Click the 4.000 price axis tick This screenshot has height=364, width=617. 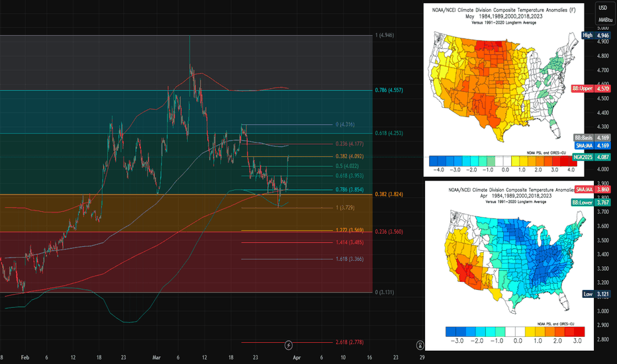[x=603, y=169]
